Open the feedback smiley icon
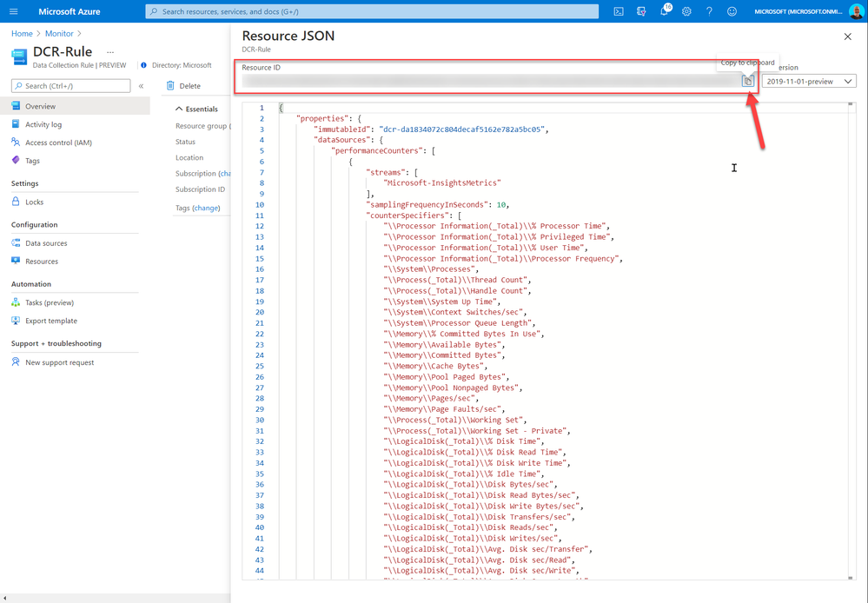Screen dimensions: 868x603 (732, 11)
